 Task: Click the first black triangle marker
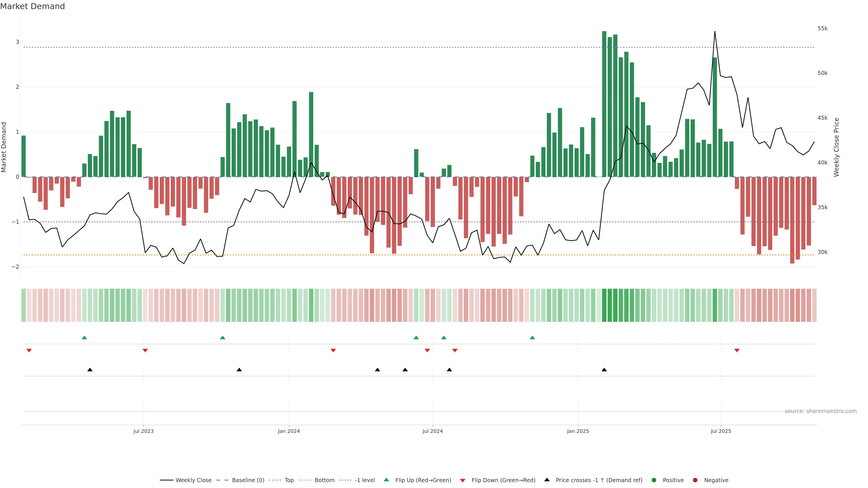click(90, 370)
